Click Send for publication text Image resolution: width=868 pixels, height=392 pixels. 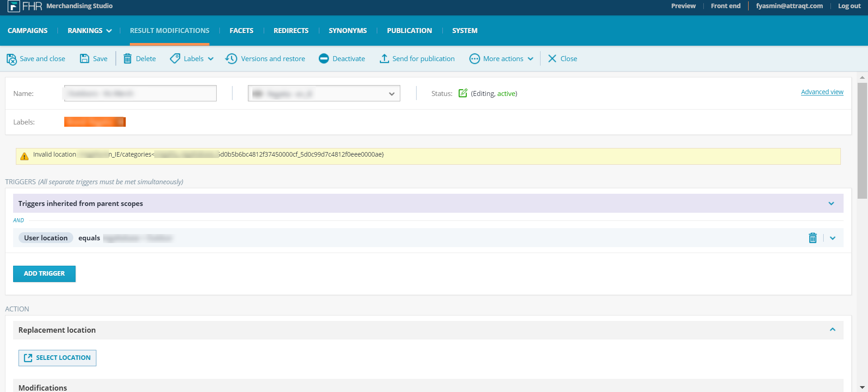[423, 59]
